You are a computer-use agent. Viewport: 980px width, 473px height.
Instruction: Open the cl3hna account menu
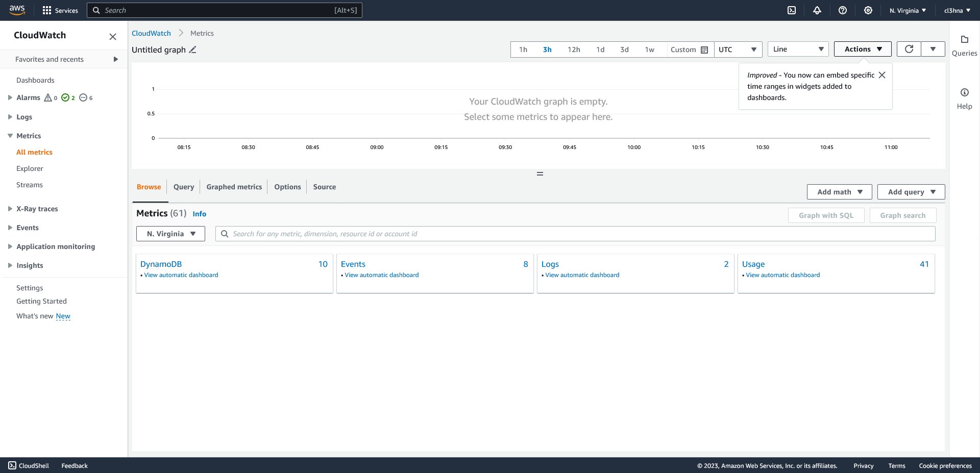[957, 10]
